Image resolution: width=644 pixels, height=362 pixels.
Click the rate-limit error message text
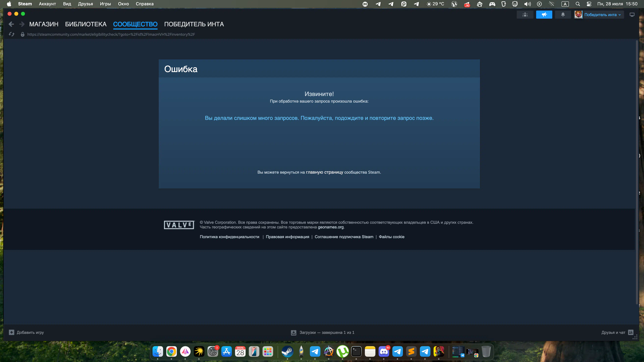[319, 118]
